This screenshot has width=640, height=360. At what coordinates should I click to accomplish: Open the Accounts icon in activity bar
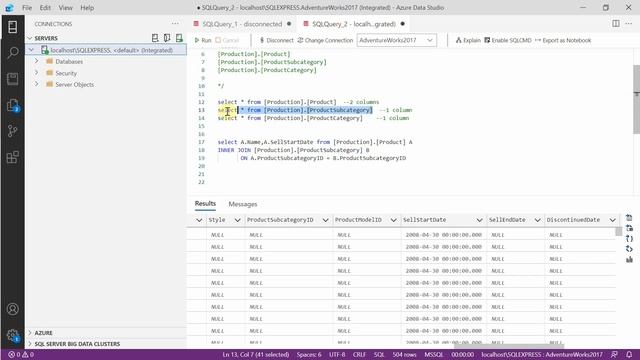(13, 309)
